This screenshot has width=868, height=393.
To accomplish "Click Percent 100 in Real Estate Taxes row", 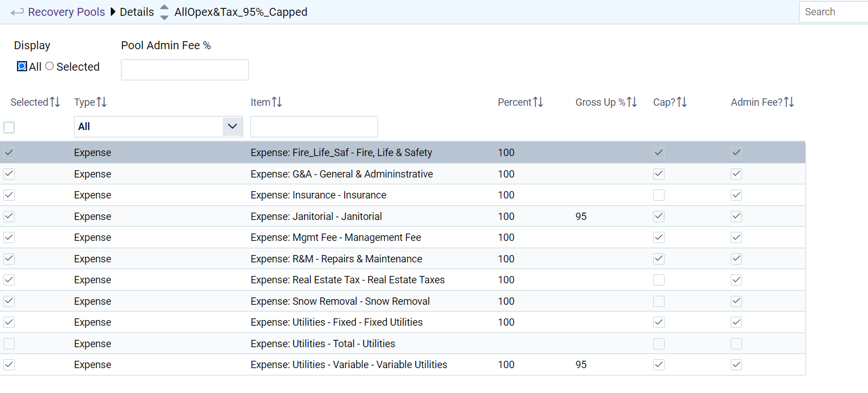I will (506, 280).
